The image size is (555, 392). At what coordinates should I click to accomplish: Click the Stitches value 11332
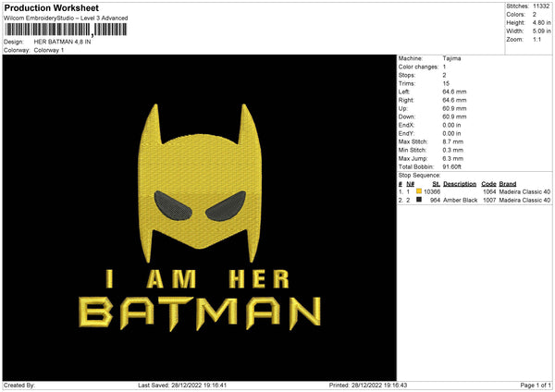[541, 6]
